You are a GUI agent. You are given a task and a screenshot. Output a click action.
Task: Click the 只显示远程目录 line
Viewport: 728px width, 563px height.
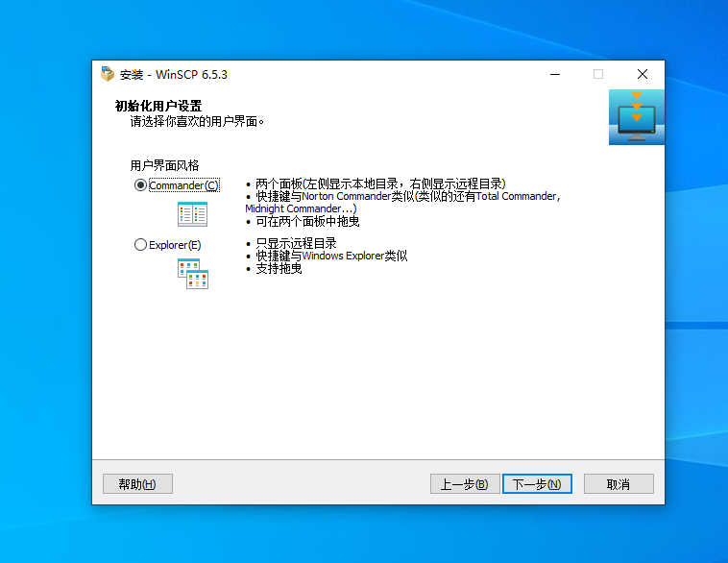point(291,243)
